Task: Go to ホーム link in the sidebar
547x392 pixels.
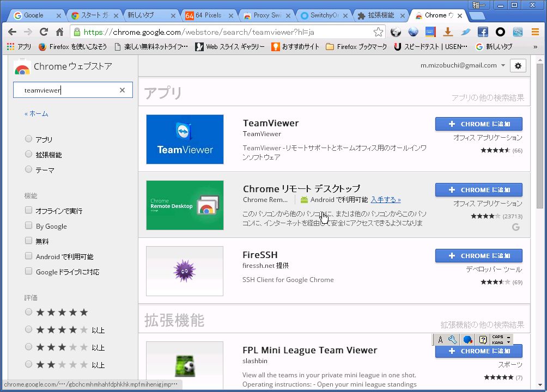Action: (x=37, y=114)
